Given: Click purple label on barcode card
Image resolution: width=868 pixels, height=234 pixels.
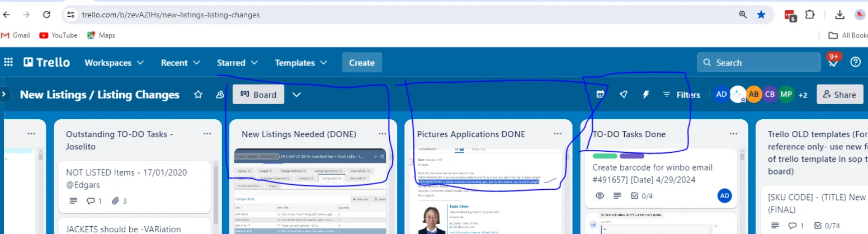Looking at the screenshot, I should [x=632, y=156].
